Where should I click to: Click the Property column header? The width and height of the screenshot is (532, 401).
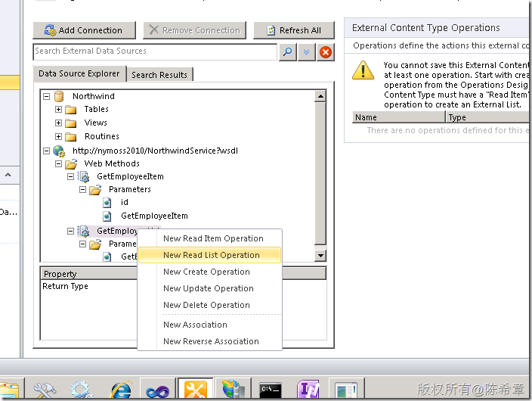pos(89,274)
